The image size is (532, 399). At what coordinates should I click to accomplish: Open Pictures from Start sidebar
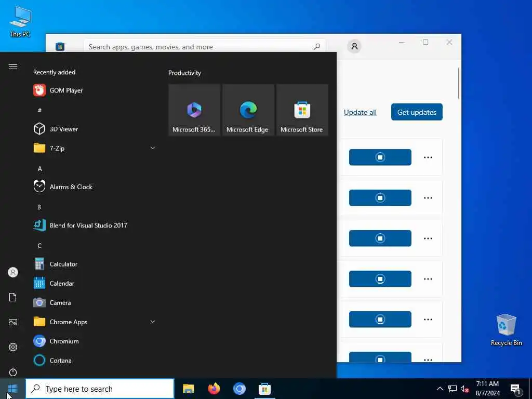point(13,322)
